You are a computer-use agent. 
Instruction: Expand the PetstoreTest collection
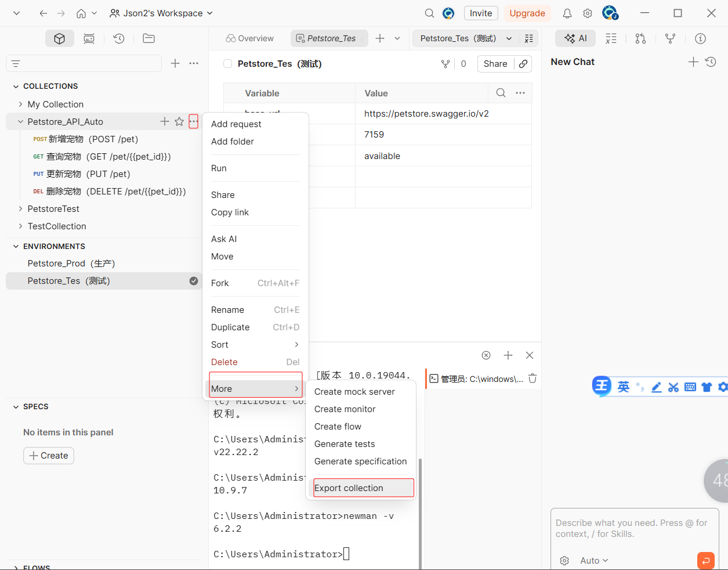(21, 209)
